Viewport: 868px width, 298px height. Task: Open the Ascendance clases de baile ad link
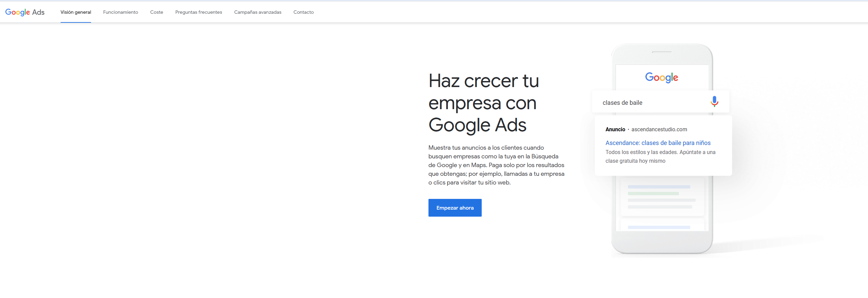pos(658,143)
